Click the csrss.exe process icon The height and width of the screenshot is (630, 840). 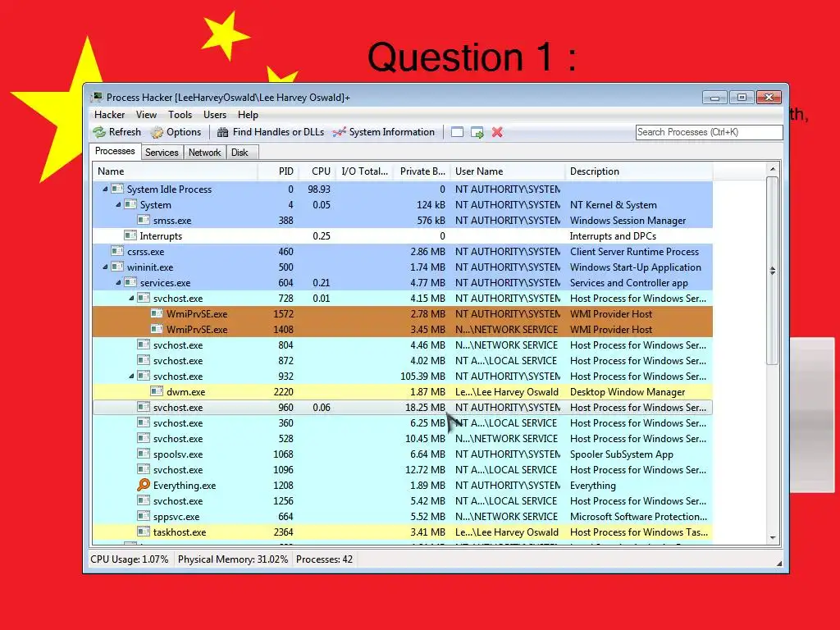pos(117,251)
